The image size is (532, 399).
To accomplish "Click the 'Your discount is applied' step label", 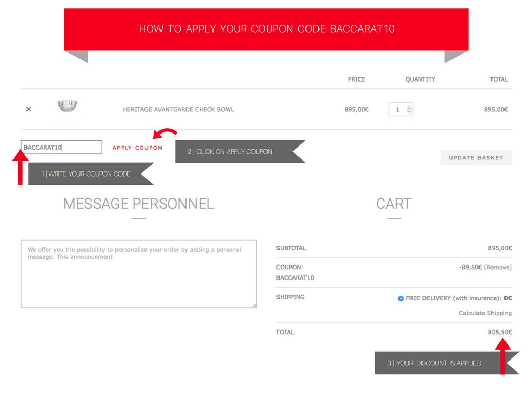I will [x=434, y=363].
